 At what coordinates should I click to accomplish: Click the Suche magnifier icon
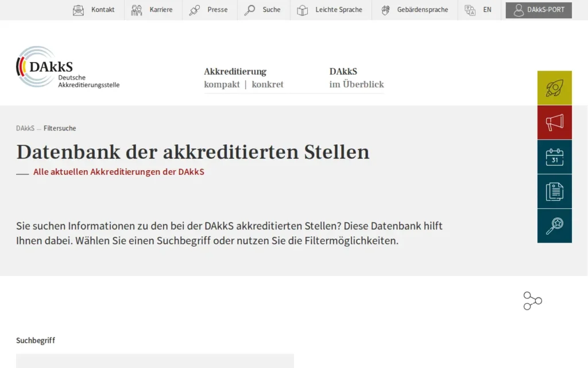[x=250, y=10]
